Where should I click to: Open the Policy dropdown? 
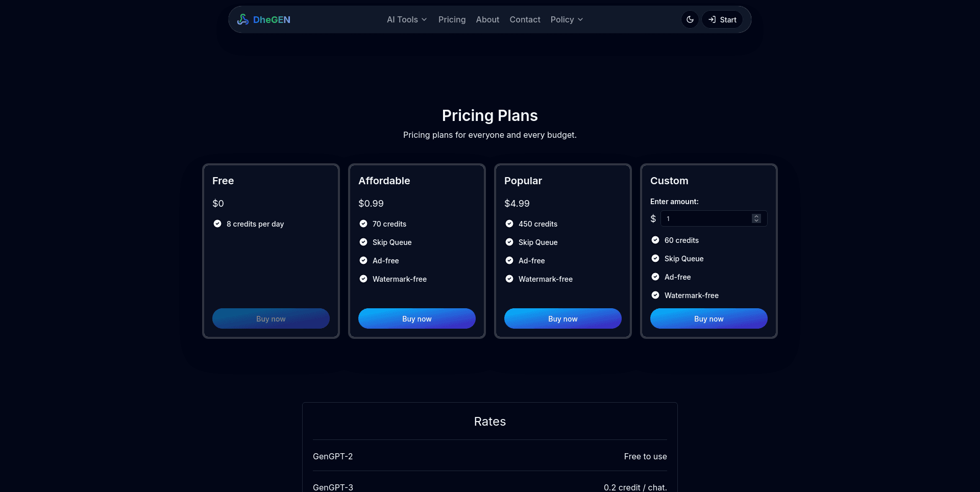[566, 19]
